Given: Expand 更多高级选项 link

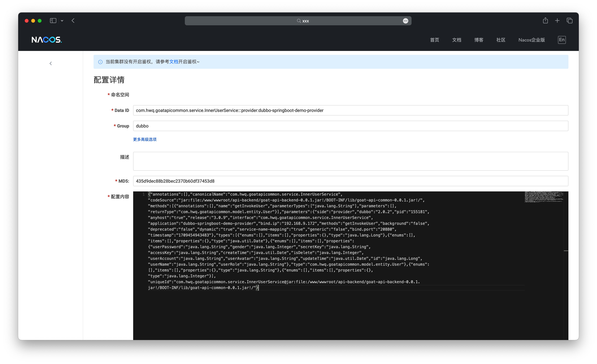Looking at the screenshot, I should pos(145,139).
